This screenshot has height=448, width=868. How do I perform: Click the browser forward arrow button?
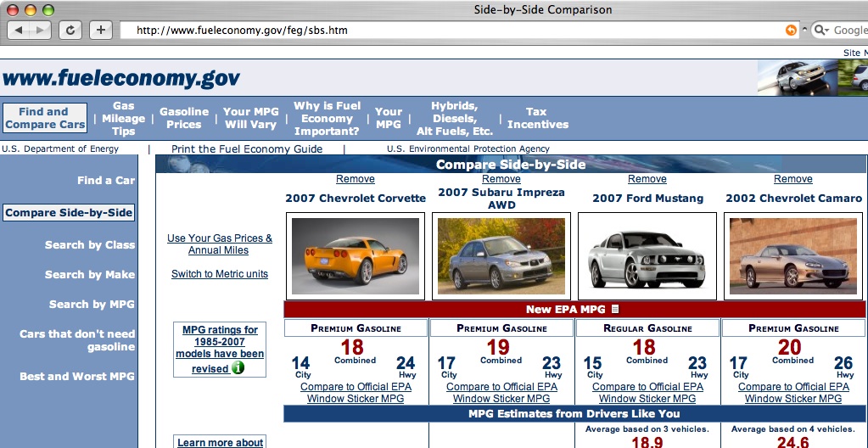click(x=41, y=30)
